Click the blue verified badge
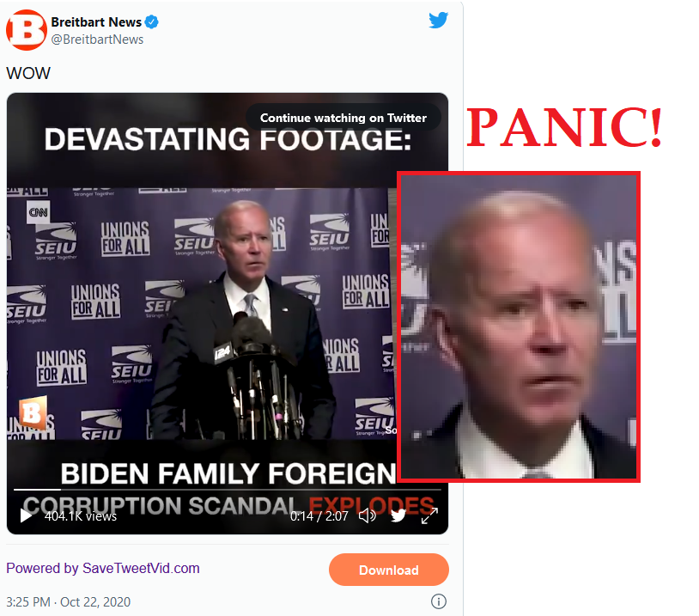 point(152,21)
